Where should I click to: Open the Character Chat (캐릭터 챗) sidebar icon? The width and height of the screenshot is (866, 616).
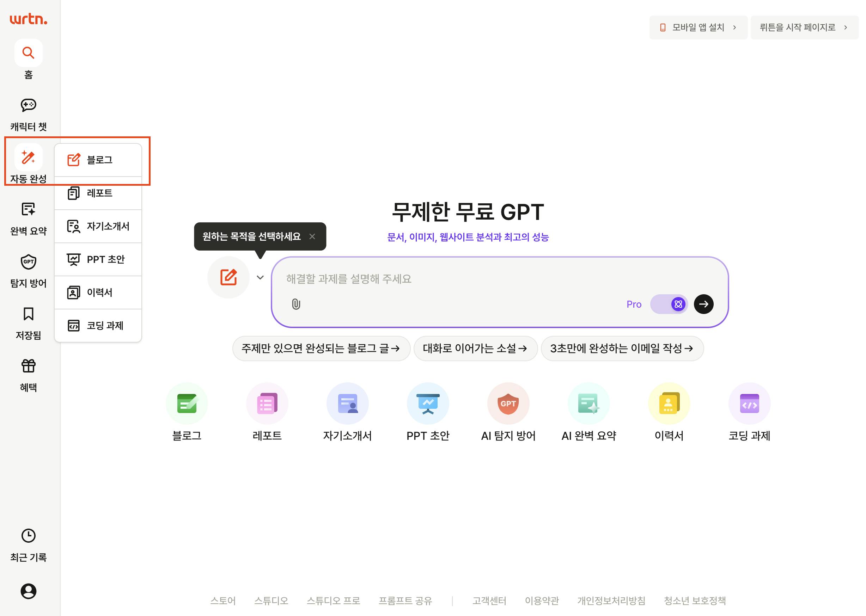click(29, 105)
